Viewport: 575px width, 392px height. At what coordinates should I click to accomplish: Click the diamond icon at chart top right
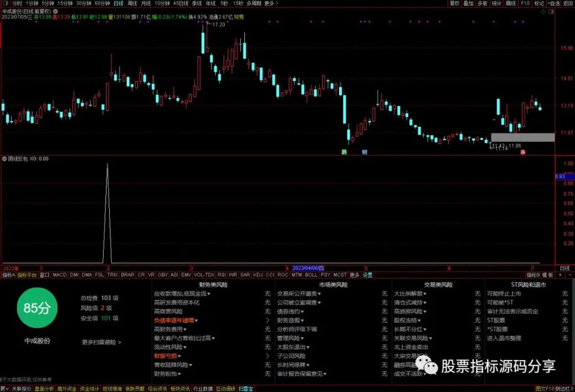[x=544, y=12]
